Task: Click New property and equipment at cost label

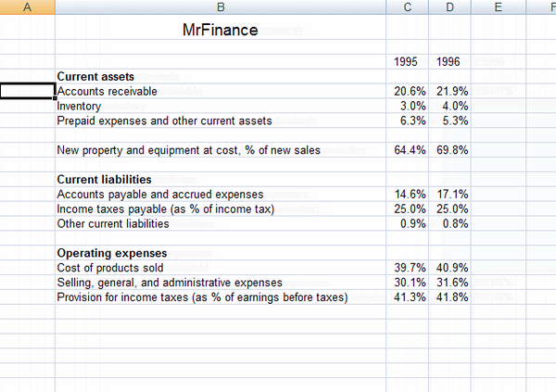Action: pyautogui.click(x=189, y=150)
